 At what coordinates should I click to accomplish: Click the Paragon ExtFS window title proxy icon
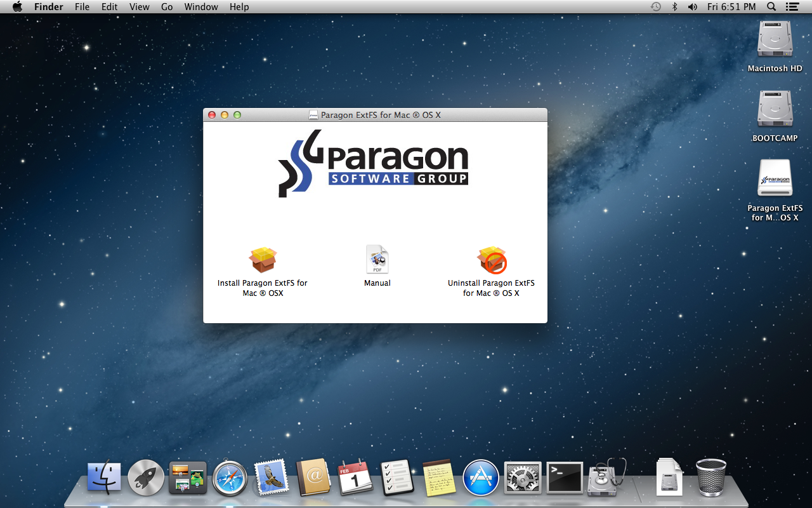point(313,115)
